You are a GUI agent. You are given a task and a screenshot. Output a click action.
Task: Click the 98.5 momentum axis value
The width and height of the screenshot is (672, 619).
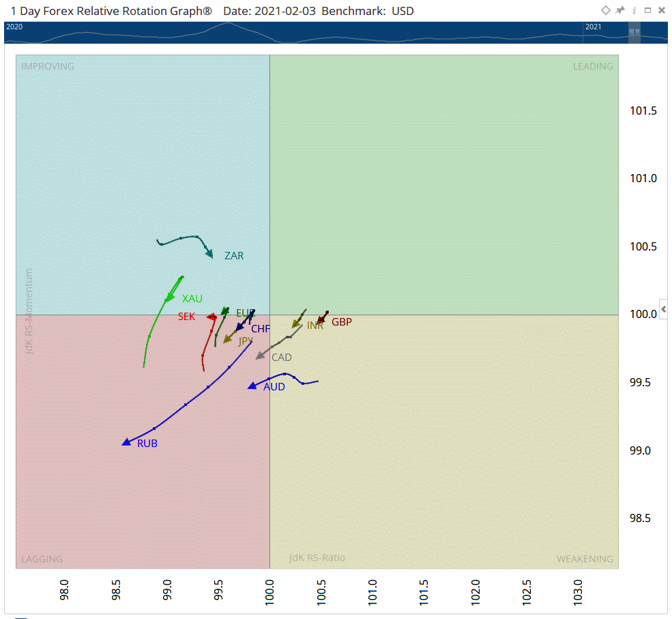click(x=640, y=518)
